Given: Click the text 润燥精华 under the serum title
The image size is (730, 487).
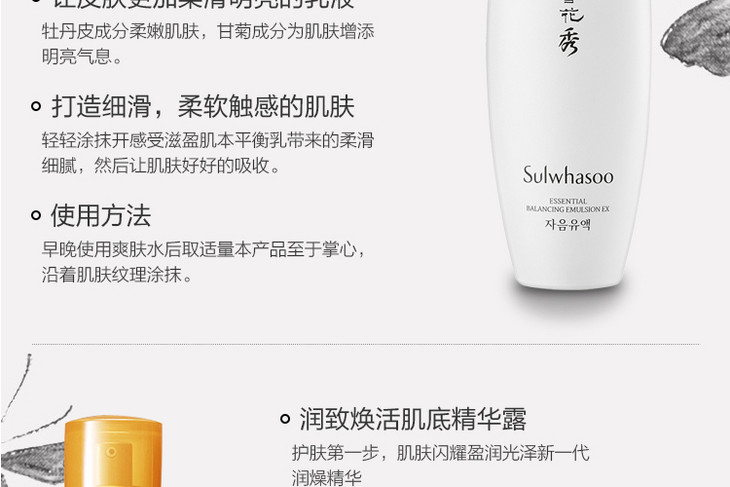Looking at the screenshot, I should [x=327, y=478].
